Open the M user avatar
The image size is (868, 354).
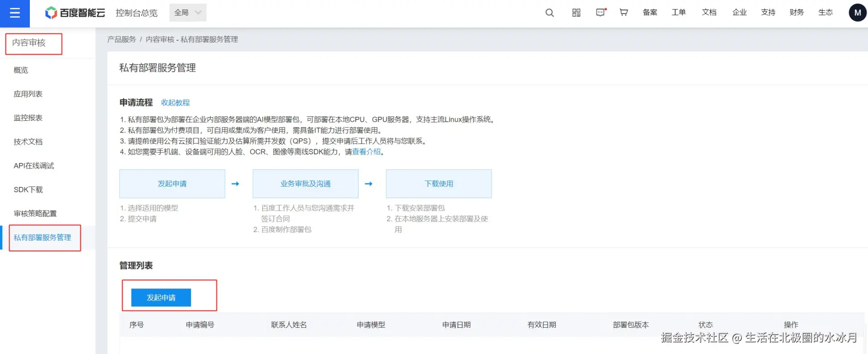pos(858,13)
